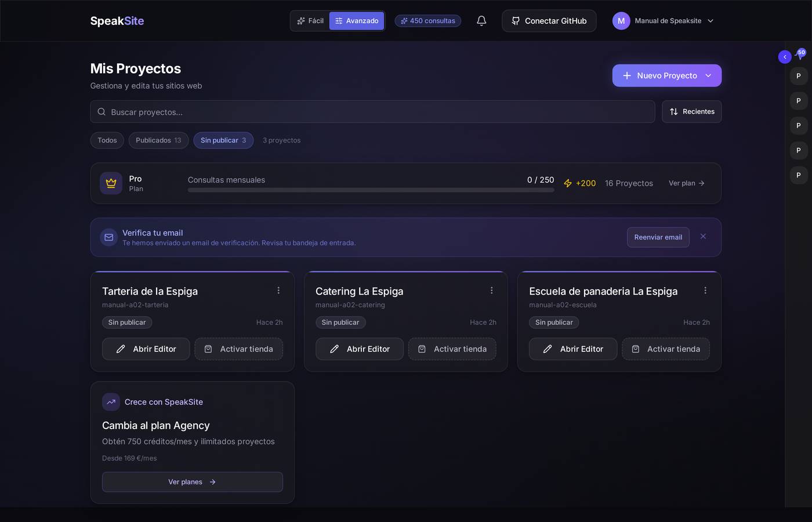This screenshot has height=522, width=812.
Task: Click the Desde 169 €/mes price text
Action: pos(129,458)
